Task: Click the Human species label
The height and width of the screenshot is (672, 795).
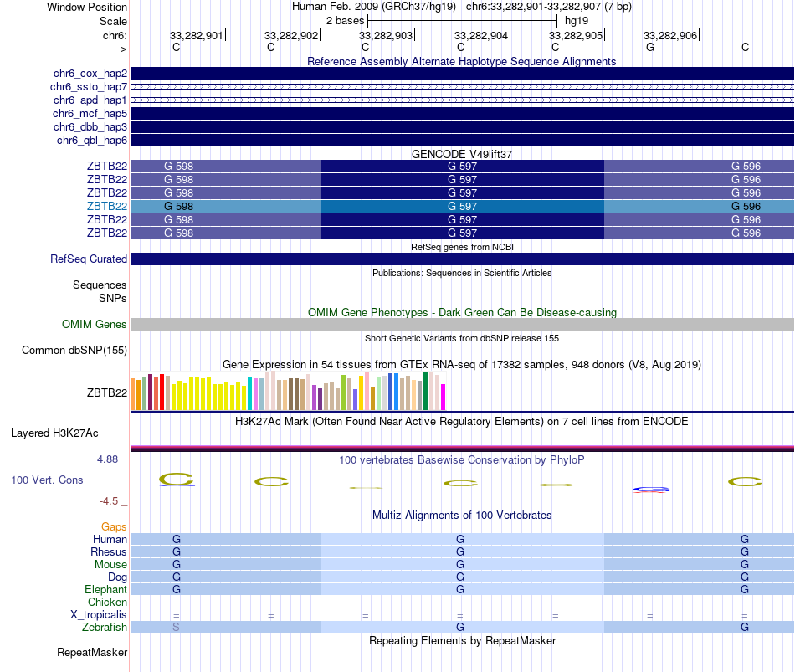Action: pyautogui.click(x=110, y=540)
